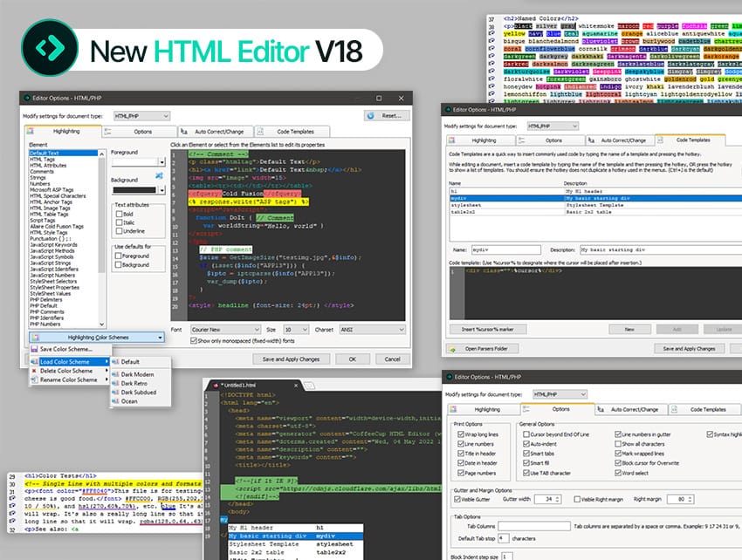742x560 pixels.
Task: Click the blue refresh icon on Reset button
Action: (370, 115)
